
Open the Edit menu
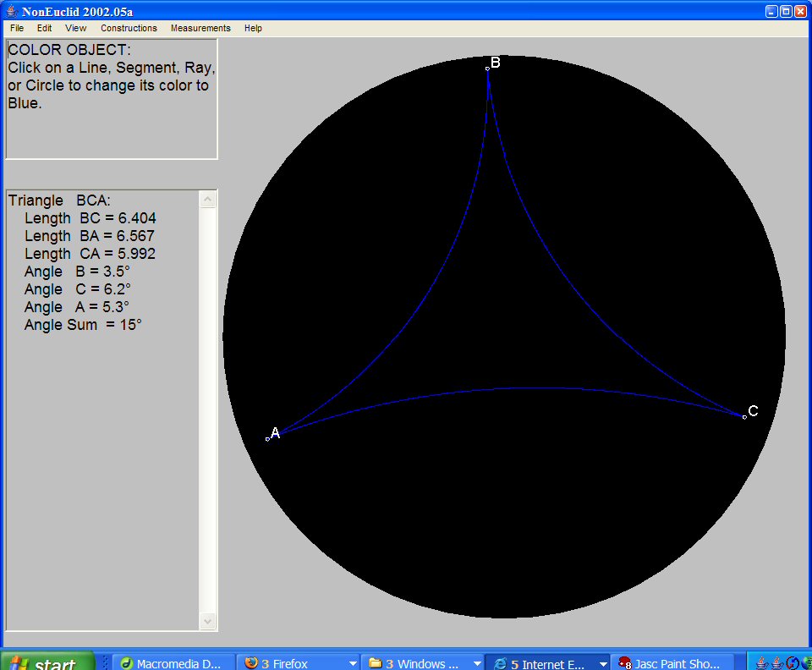[x=44, y=28]
